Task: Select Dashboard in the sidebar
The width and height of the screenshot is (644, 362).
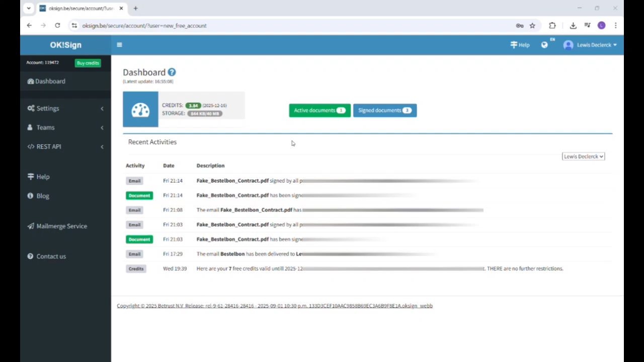Action: (50, 81)
